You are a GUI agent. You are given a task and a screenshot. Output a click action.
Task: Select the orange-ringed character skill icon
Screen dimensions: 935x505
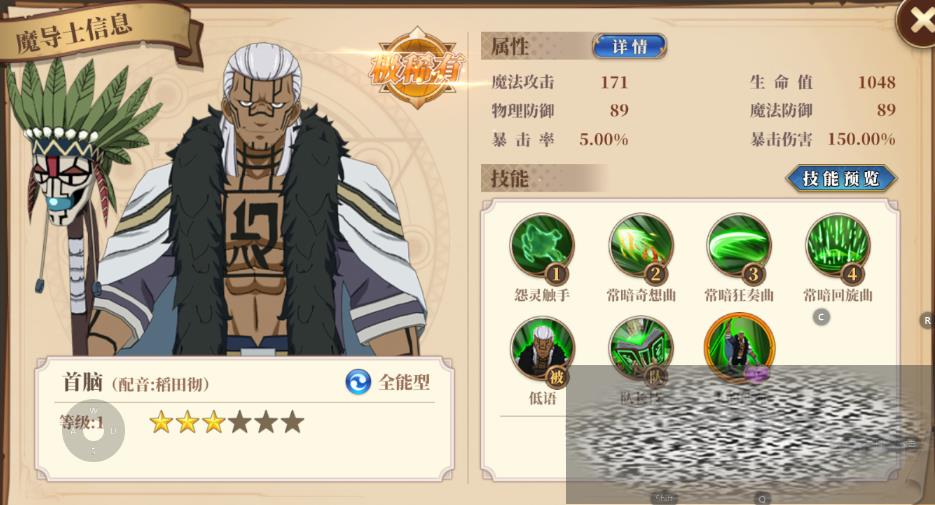point(739,347)
